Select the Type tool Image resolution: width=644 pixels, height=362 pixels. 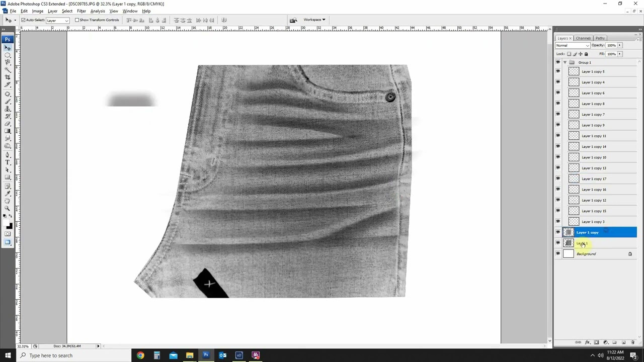(x=8, y=162)
